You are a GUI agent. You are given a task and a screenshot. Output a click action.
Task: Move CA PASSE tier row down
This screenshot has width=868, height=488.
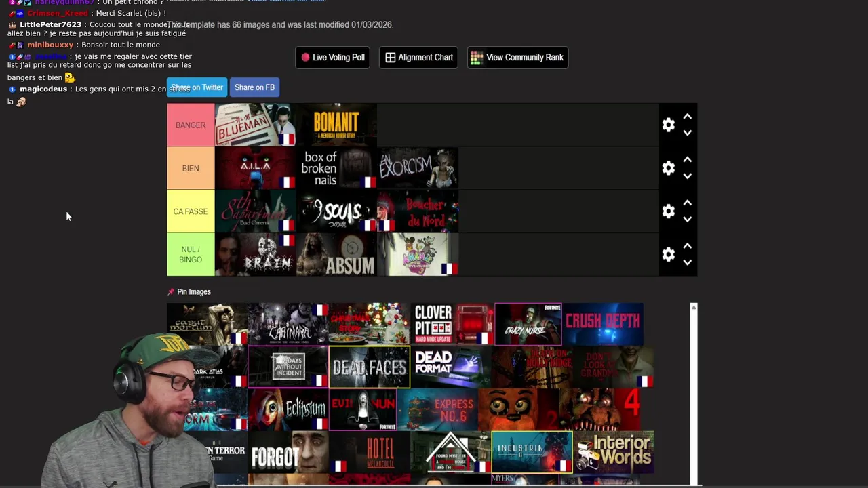click(x=687, y=220)
